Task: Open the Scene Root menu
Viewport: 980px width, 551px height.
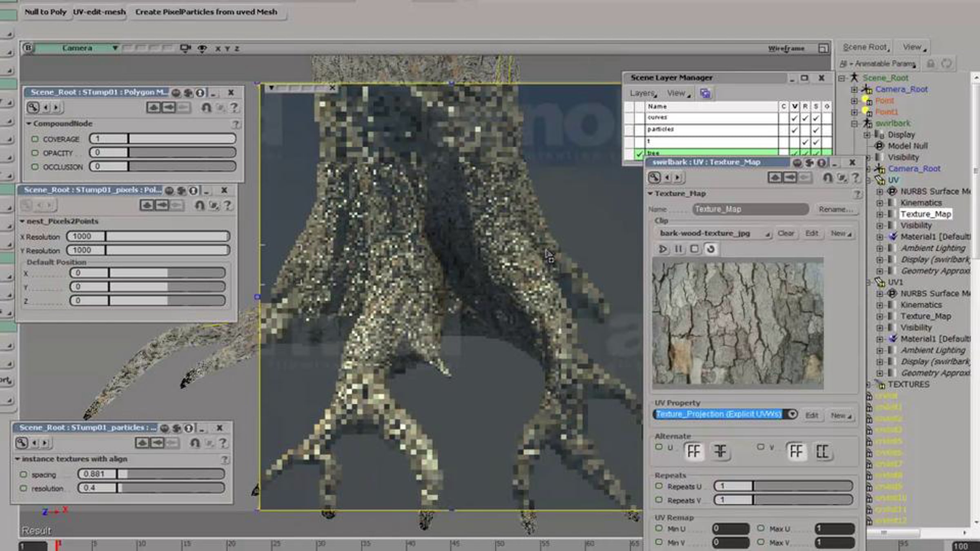Action: click(x=866, y=47)
